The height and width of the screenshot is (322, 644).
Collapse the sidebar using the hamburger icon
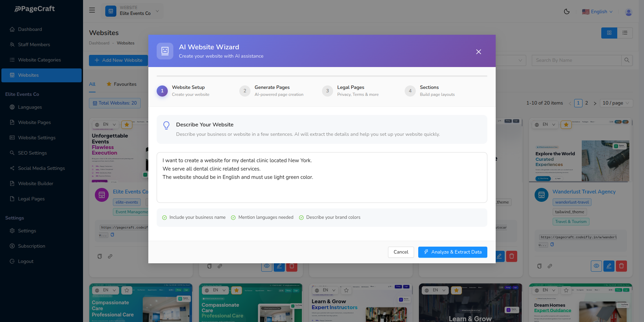click(x=92, y=10)
